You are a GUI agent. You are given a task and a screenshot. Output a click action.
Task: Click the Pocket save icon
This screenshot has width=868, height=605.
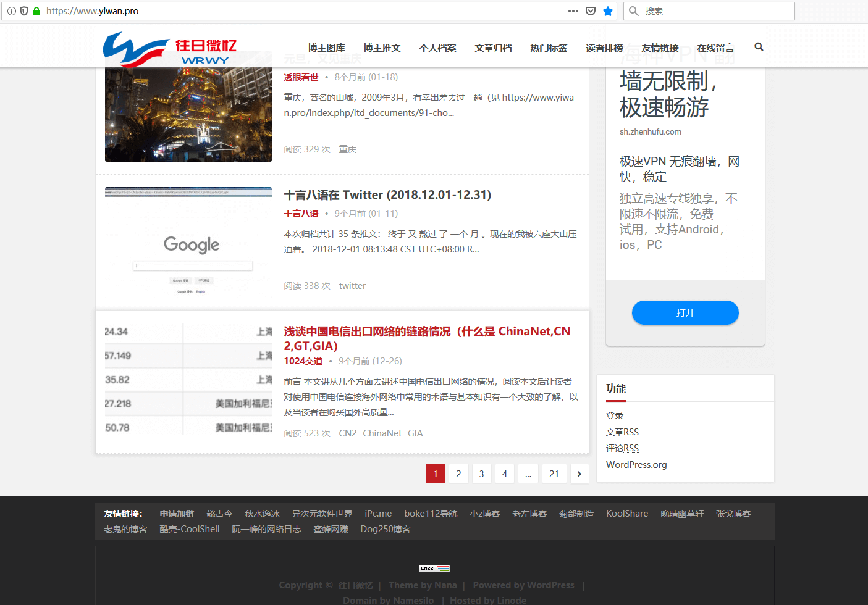tap(591, 11)
